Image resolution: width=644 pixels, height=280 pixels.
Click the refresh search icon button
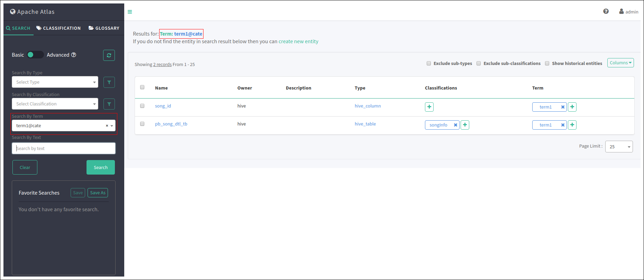tap(109, 55)
